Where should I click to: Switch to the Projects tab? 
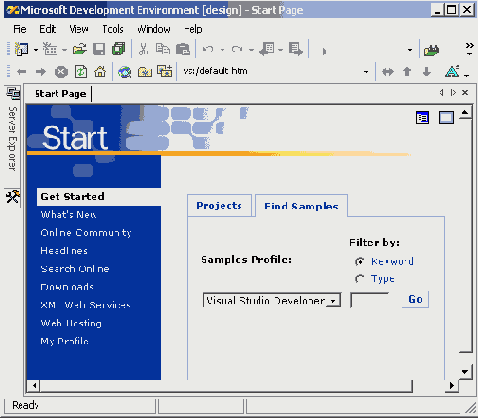coord(219,206)
